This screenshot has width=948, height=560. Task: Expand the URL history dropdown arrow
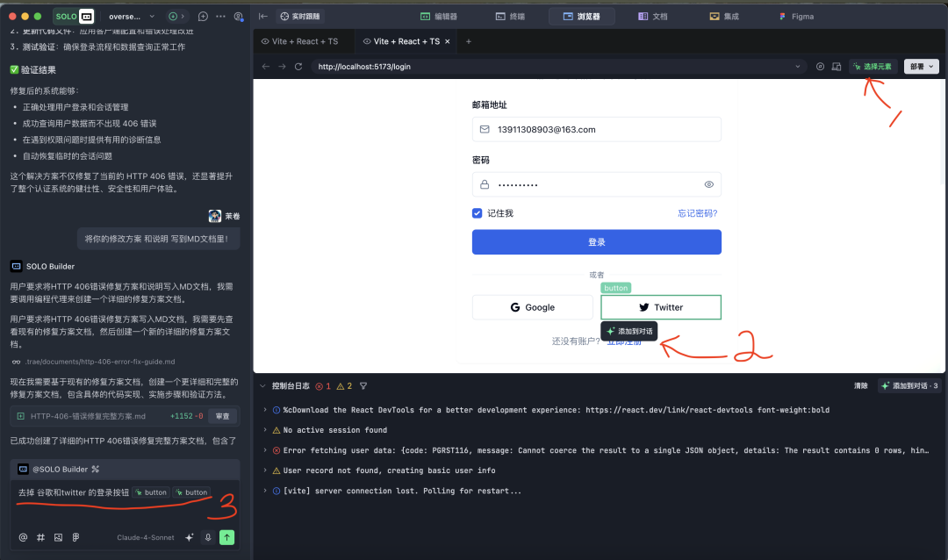coord(798,67)
